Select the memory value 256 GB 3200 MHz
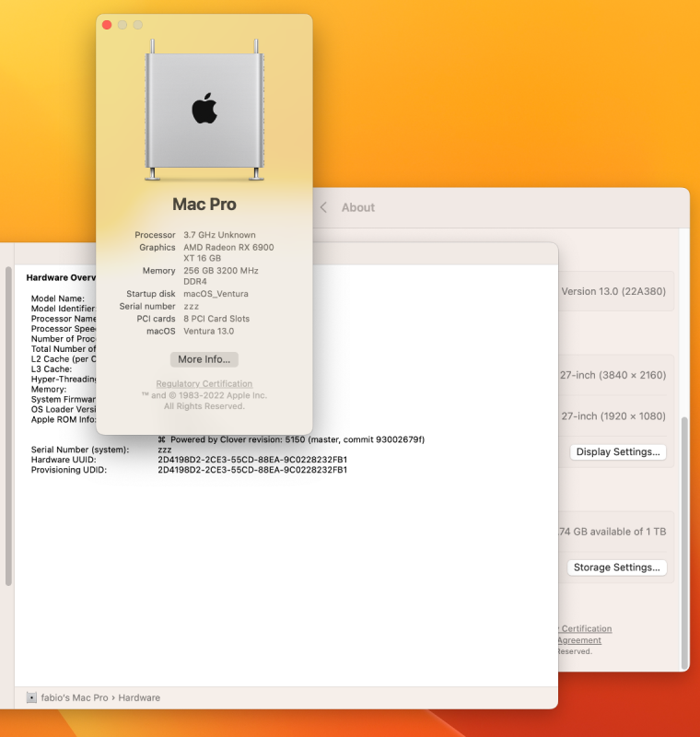This screenshot has height=737, width=700. click(x=221, y=270)
